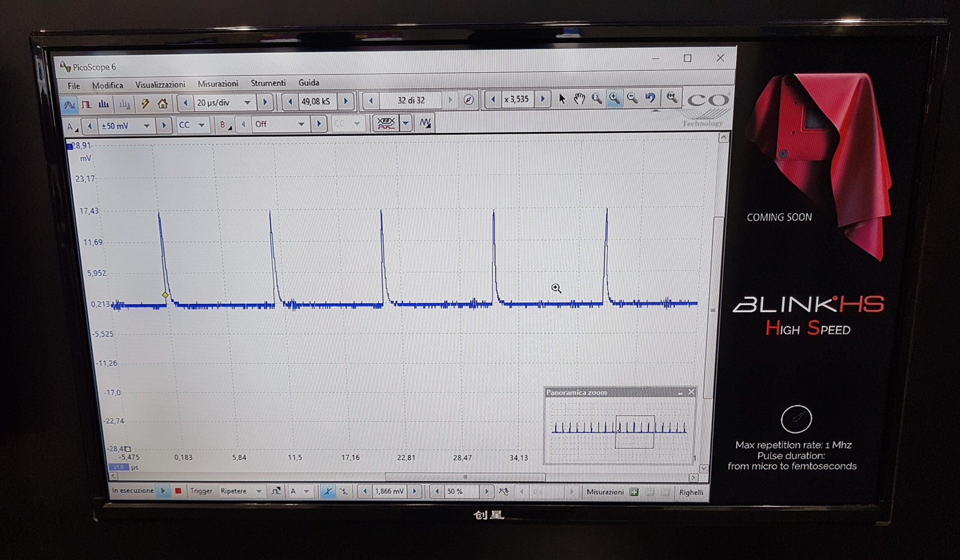960x560 pixels.
Task: Click the red stop capture button
Action: (x=178, y=491)
